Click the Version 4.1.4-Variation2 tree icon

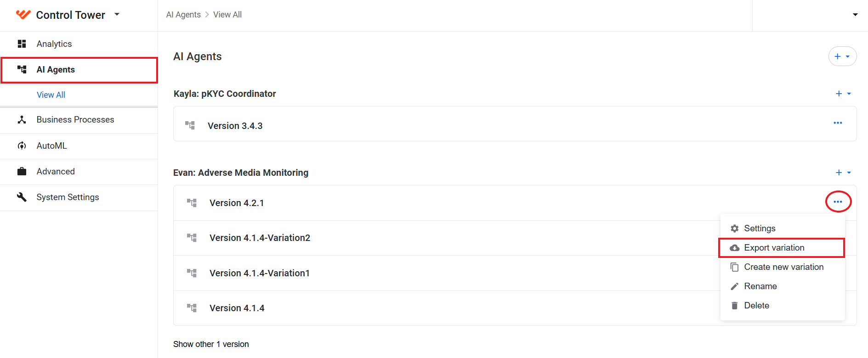point(192,238)
